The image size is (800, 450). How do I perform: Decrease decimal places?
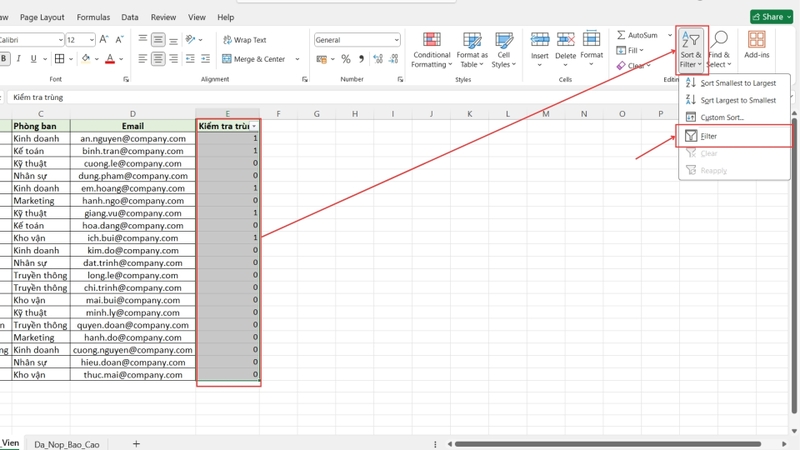393,59
